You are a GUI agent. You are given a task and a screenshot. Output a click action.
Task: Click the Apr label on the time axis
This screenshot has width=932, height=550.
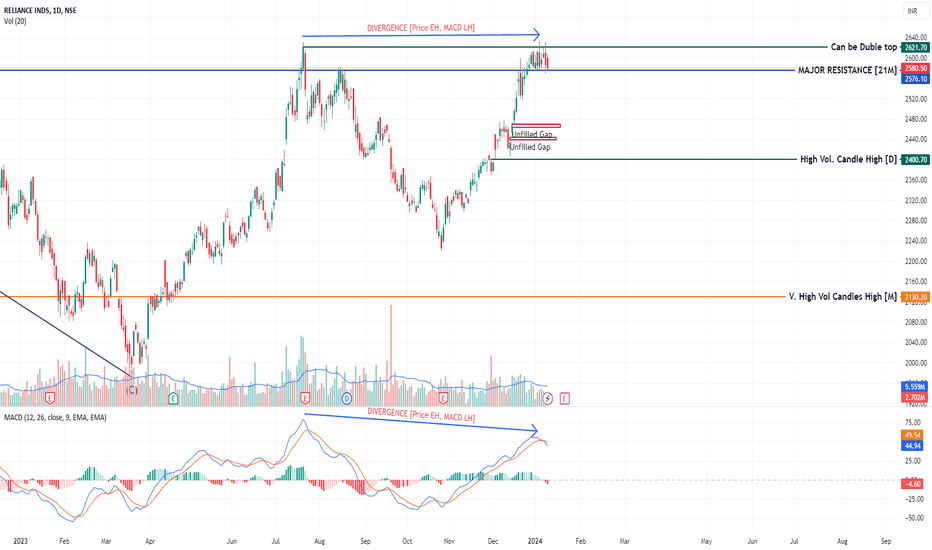click(x=150, y=541)
